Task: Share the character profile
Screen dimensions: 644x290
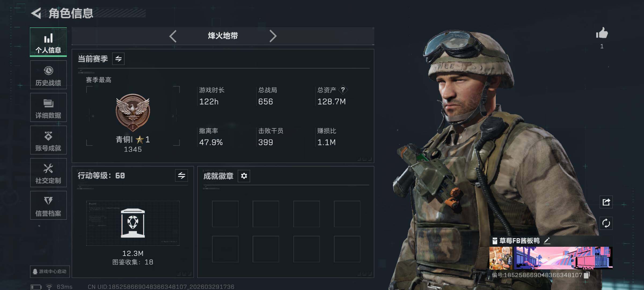Action: pyautogui.click(x=606, y=202)
